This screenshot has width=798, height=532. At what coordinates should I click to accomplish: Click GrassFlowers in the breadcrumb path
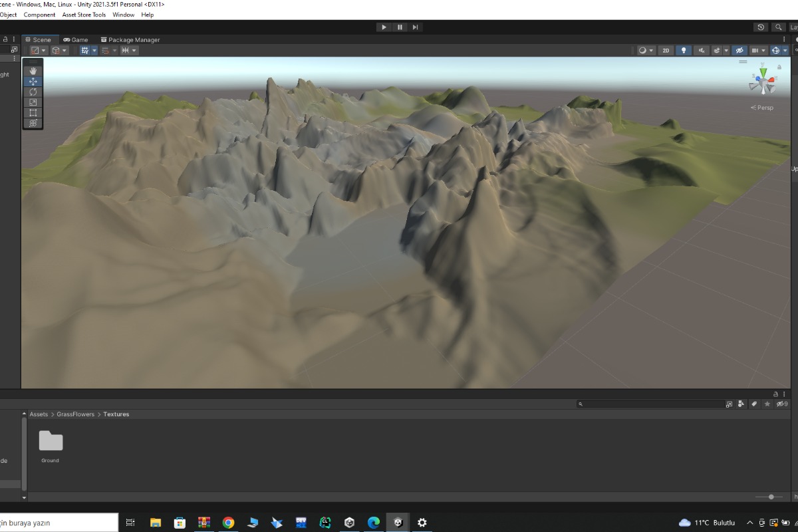(75, 414)
